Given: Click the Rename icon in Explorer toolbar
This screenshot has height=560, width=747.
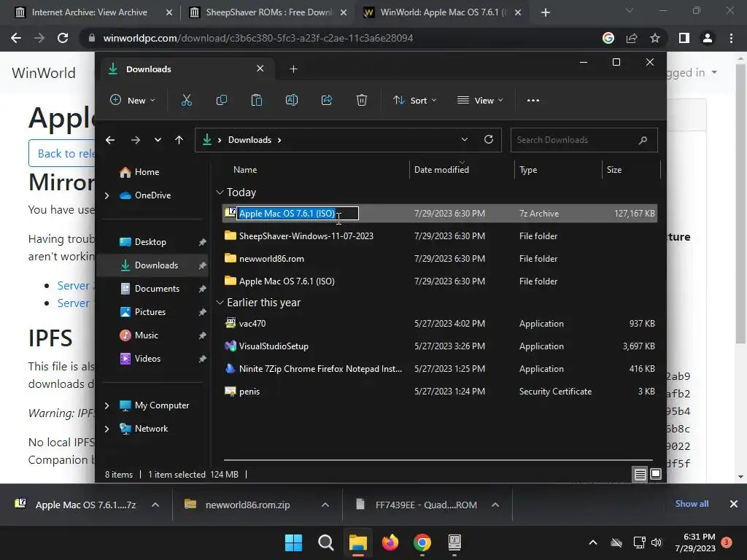Looking at the screenshot, I should (292, 100).
